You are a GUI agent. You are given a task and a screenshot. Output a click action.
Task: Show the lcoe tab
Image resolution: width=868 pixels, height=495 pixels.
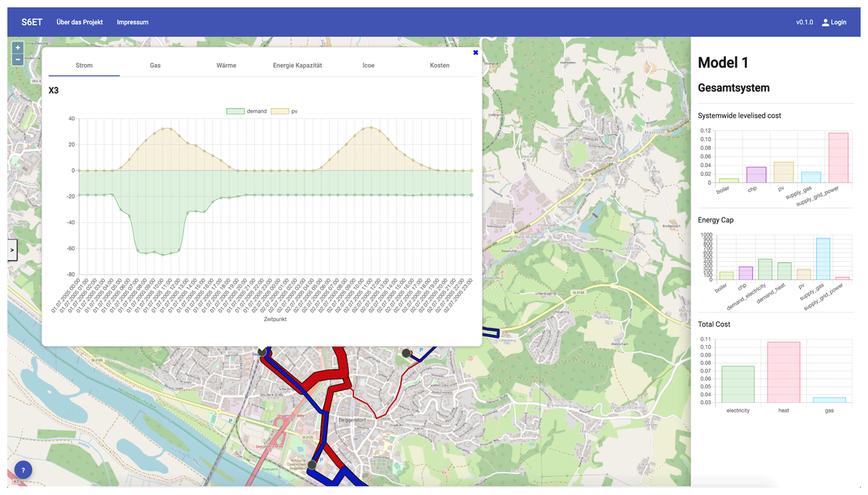coord(368,65)
